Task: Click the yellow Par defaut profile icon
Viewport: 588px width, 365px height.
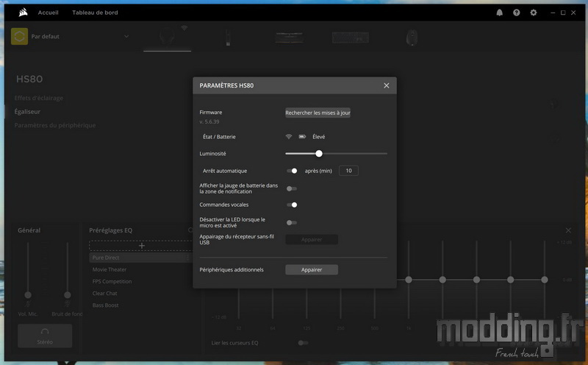Action: click(20, 36)
